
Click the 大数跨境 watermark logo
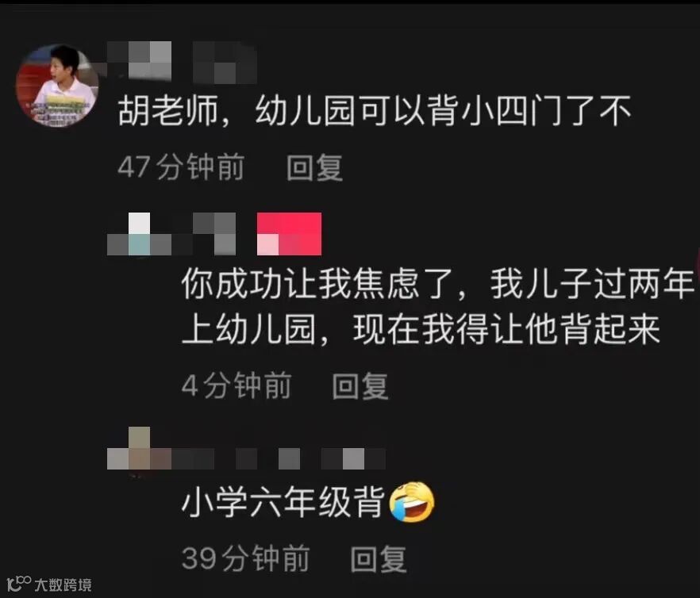click(19, 584)
